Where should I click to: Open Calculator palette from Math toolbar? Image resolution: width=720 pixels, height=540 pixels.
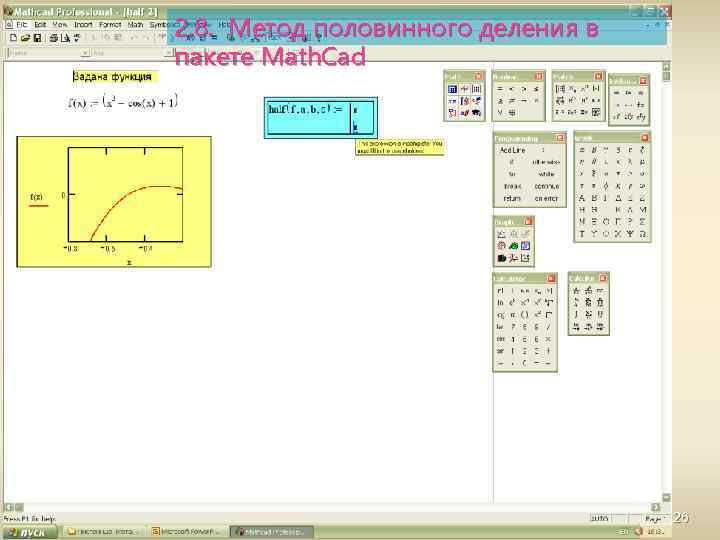452,89
